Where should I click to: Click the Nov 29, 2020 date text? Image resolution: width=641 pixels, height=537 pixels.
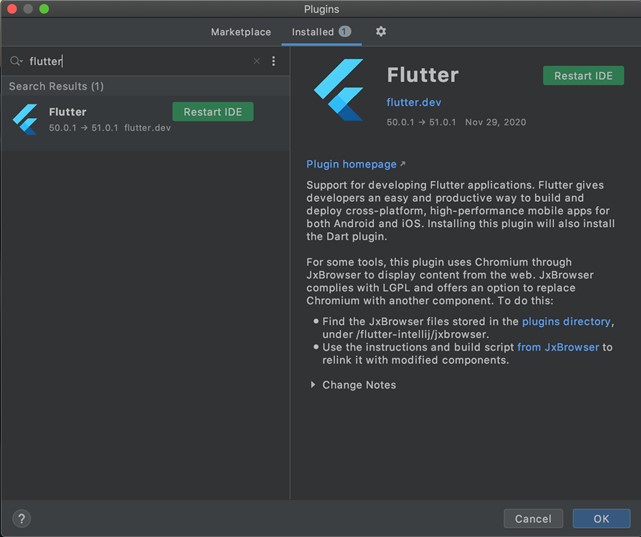point(495,122)
